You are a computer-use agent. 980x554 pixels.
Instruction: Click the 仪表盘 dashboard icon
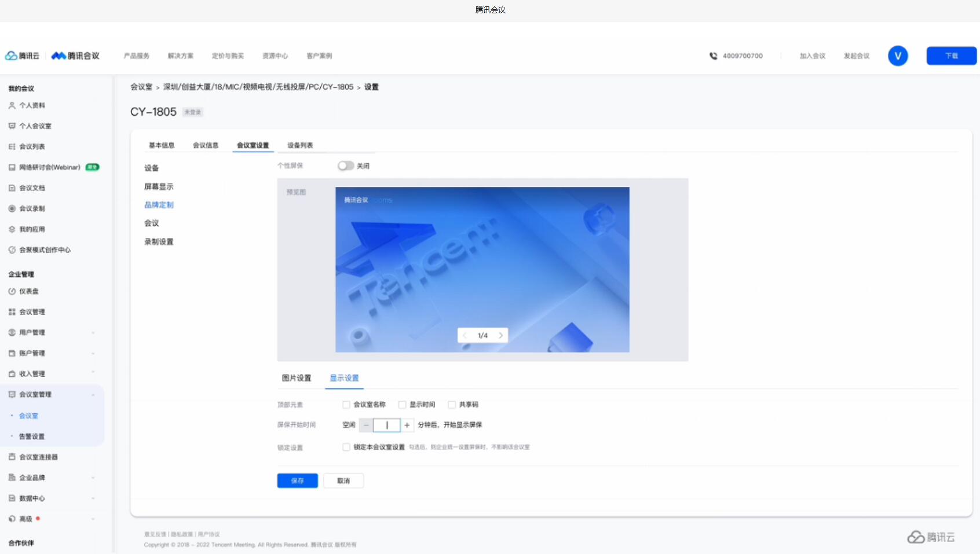12,291
